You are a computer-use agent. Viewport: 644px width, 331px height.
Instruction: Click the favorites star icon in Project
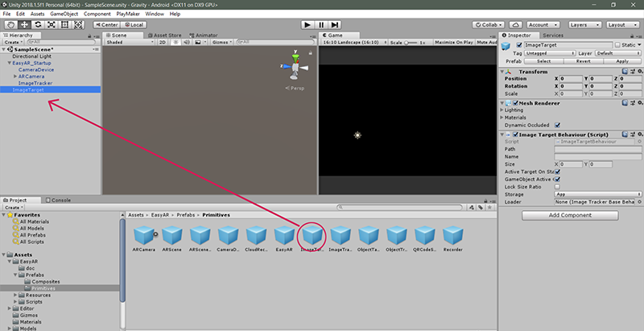[489, 208]
